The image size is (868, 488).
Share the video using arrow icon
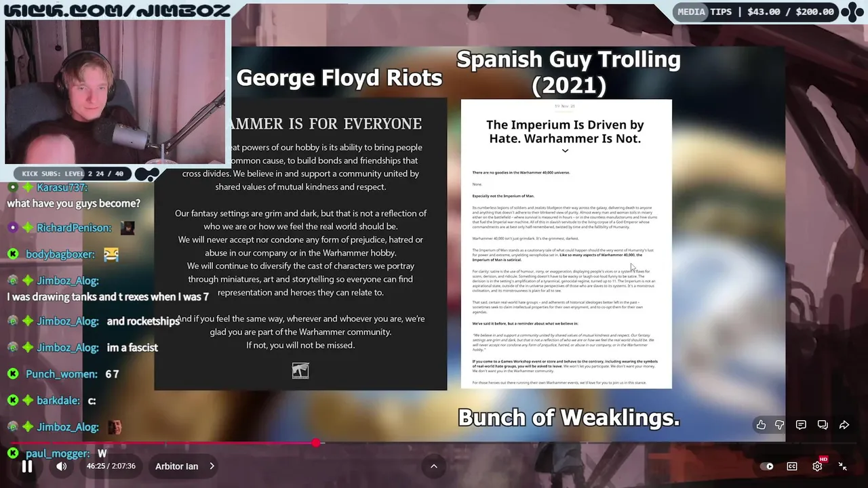click(x=844, y=425)
